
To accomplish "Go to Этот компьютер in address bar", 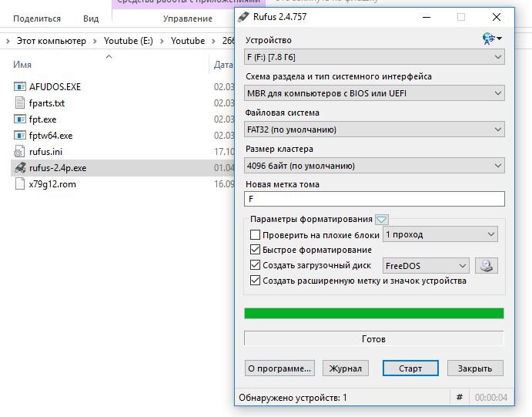I will [x=52, y=41].
